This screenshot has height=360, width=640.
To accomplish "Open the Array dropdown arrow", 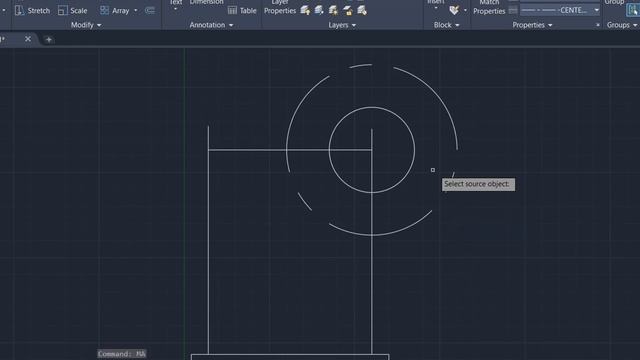I will 136,11.
